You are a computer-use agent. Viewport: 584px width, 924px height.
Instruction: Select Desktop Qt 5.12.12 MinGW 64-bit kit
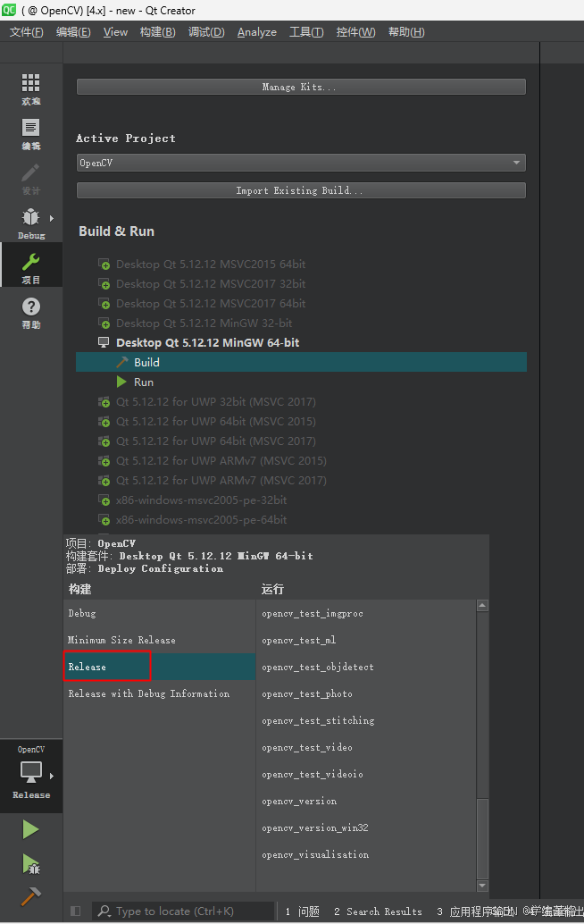coord(207,342)
